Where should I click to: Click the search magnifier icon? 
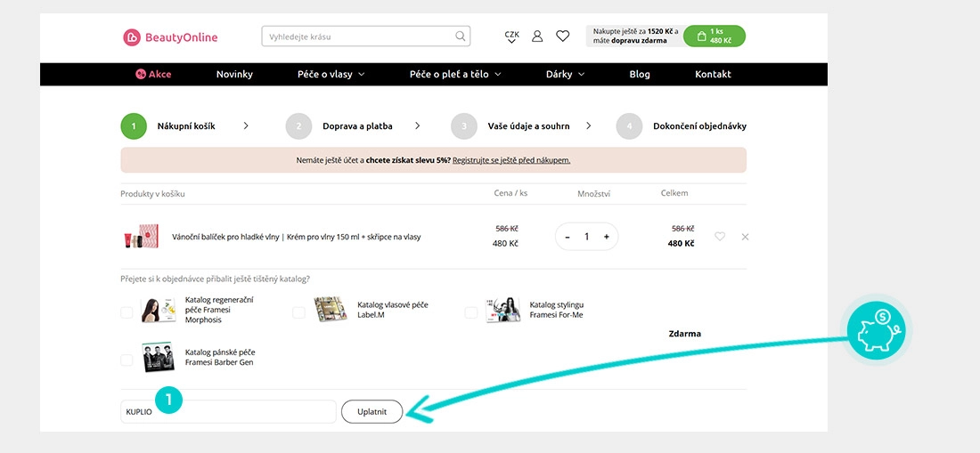(460, 36)
